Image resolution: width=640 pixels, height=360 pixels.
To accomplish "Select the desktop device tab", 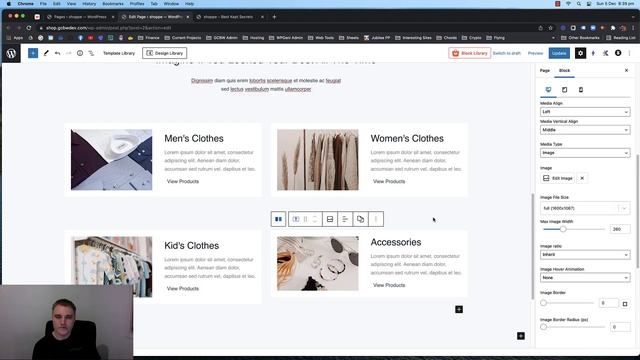I will [548, 90].
